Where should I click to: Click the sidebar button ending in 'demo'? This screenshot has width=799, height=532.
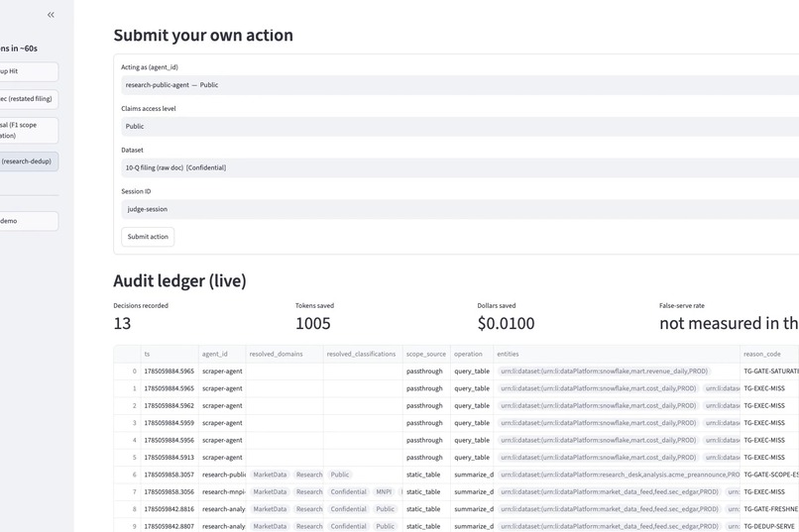28,222
